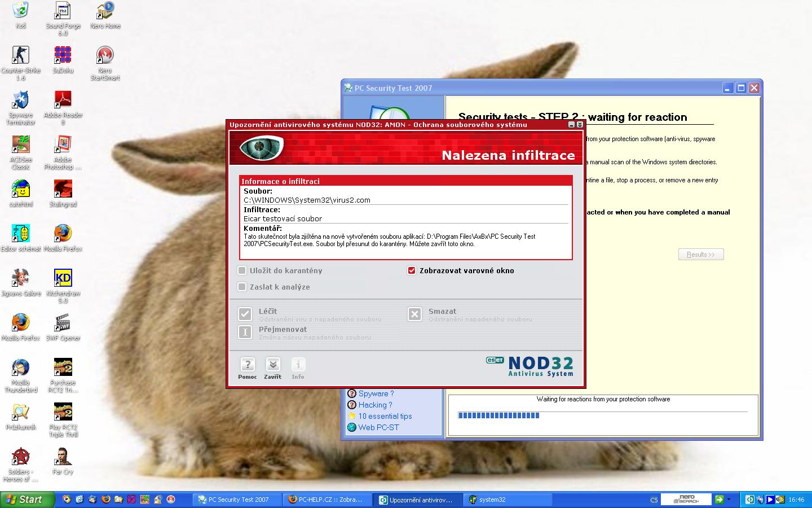Open Jigsaws Galore desktop icon
812x508 pixels.
tap(21, 283)
